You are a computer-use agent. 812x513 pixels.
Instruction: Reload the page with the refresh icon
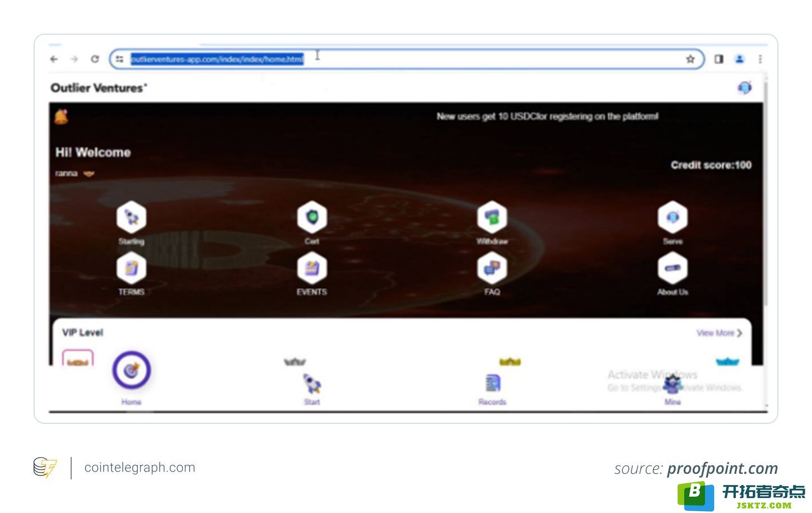click(95, 59)
